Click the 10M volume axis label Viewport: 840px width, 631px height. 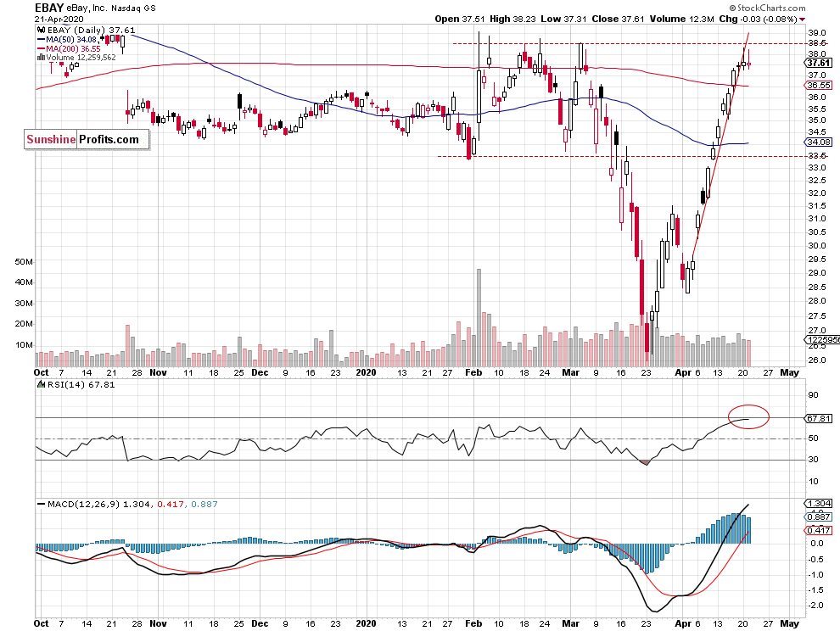24,344
